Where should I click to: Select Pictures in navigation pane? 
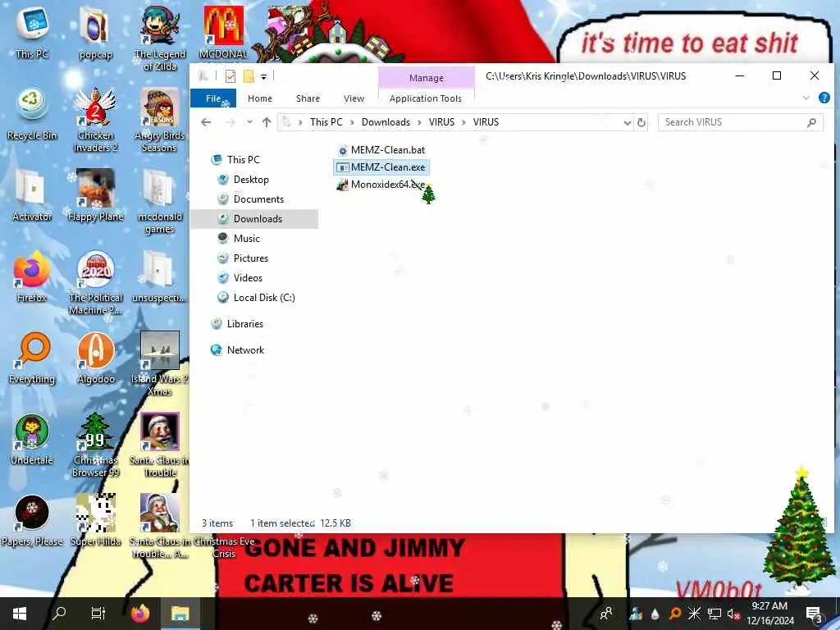coord(251,258)
